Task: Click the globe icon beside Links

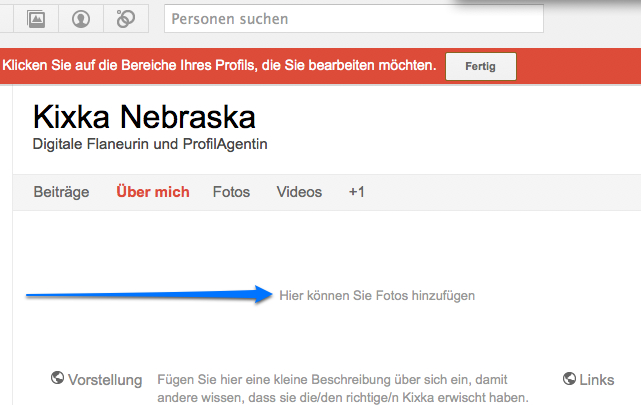Action: (x=569, y=379)
